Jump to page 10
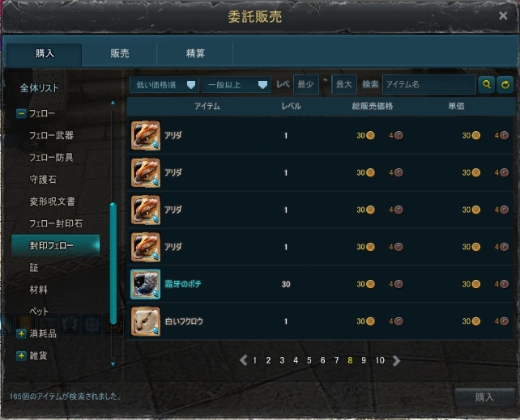 (x=380, y=360)
